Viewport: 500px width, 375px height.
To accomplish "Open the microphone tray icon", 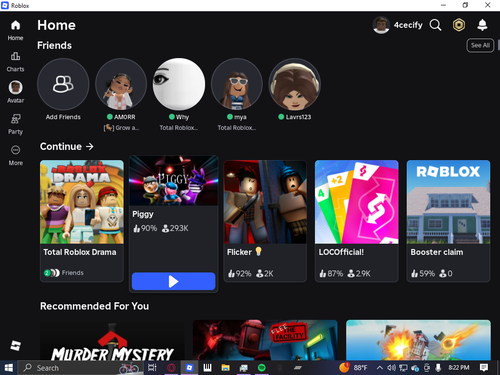I will click(438, 368).
